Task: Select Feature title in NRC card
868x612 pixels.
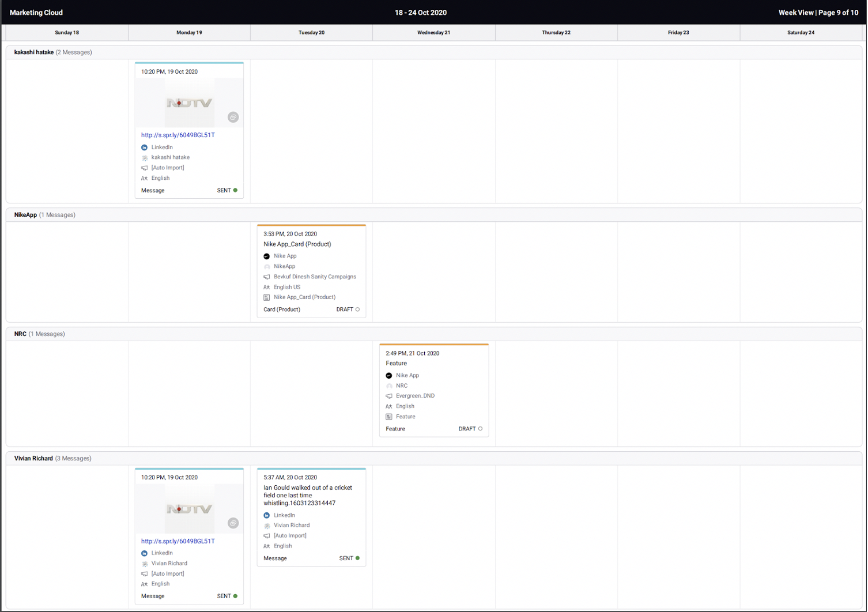Action: [397, 364]
